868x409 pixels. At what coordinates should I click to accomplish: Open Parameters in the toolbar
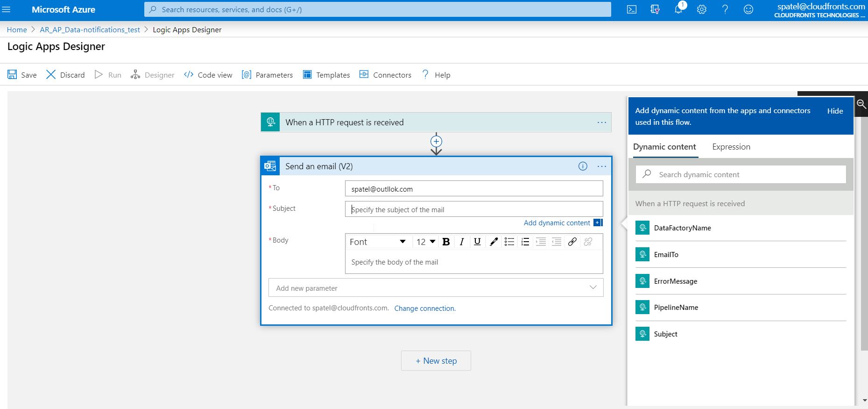pyautogui.click(x=267, y=75)
